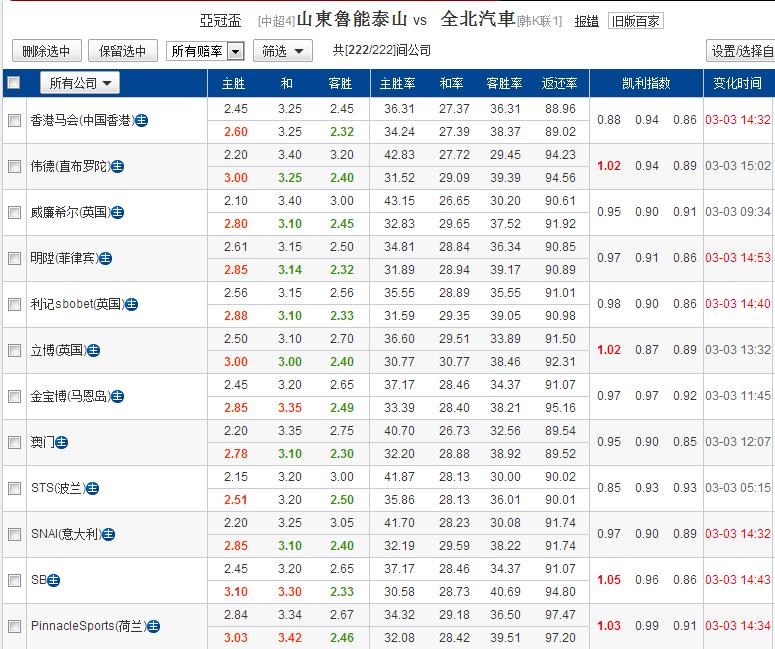Click the 和率 column header
This screenshot has width=775, height=649.
pyautogui.click(x=452, y=84)
